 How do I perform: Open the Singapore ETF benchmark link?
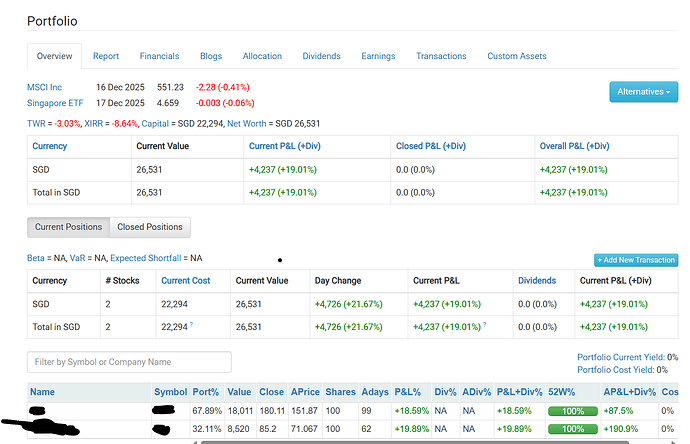pos(55,103)
